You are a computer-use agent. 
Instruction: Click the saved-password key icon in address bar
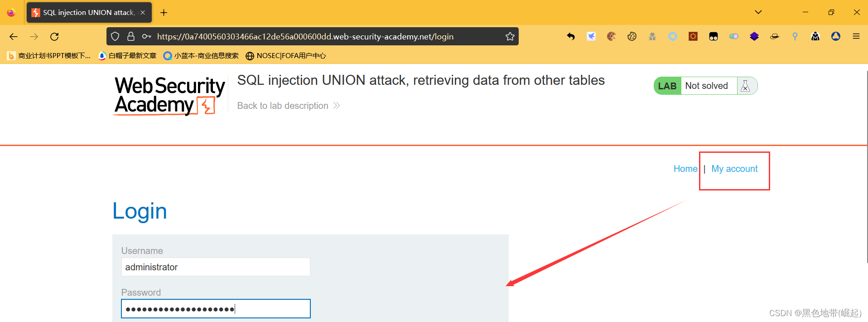(x=146, y=37)
